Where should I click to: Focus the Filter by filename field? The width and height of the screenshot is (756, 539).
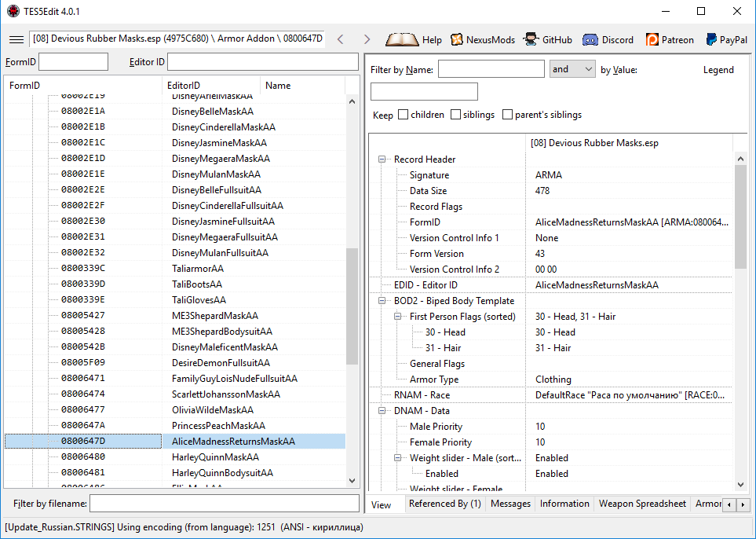225,504
